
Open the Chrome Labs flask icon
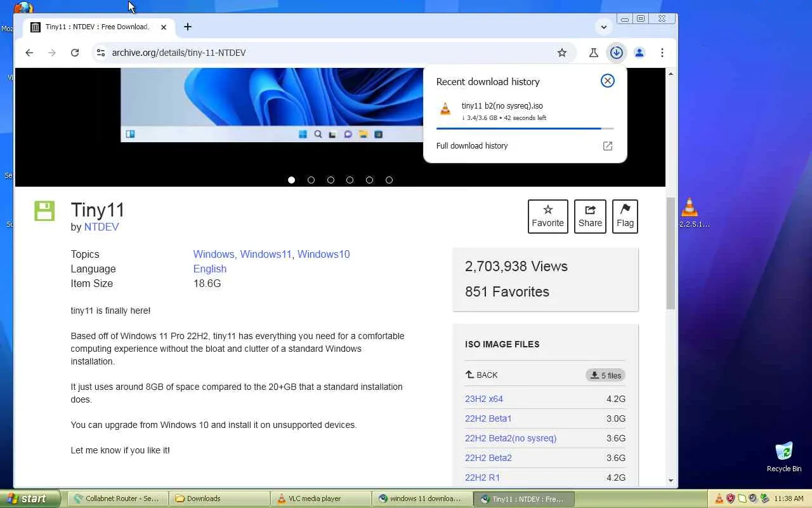594,53
